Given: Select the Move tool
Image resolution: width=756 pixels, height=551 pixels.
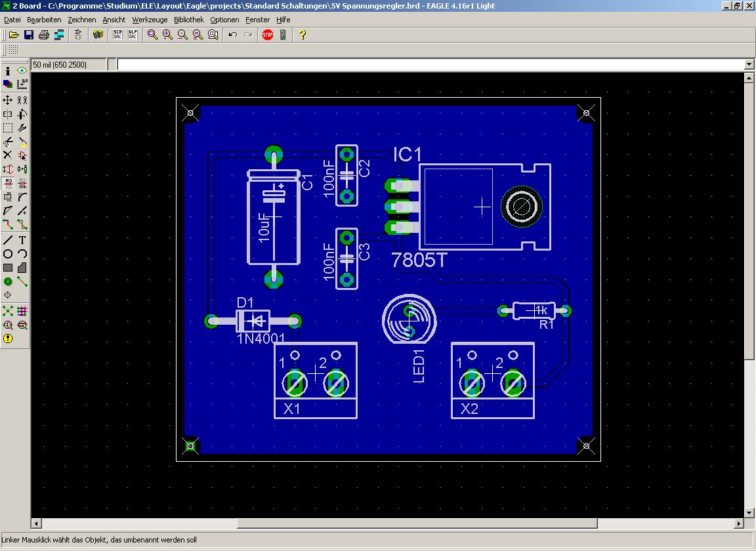Looking at the screenshot, I should pos(8,100).
